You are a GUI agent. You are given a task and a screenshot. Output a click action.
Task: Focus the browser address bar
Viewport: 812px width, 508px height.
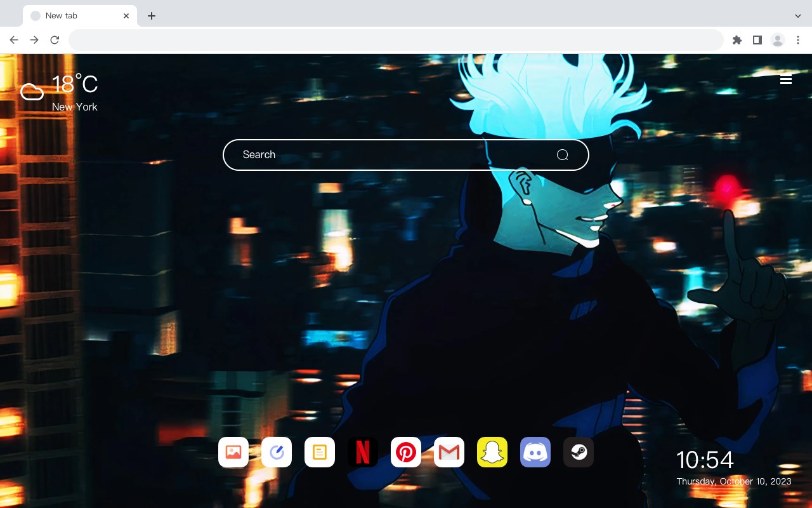point(396,40)
